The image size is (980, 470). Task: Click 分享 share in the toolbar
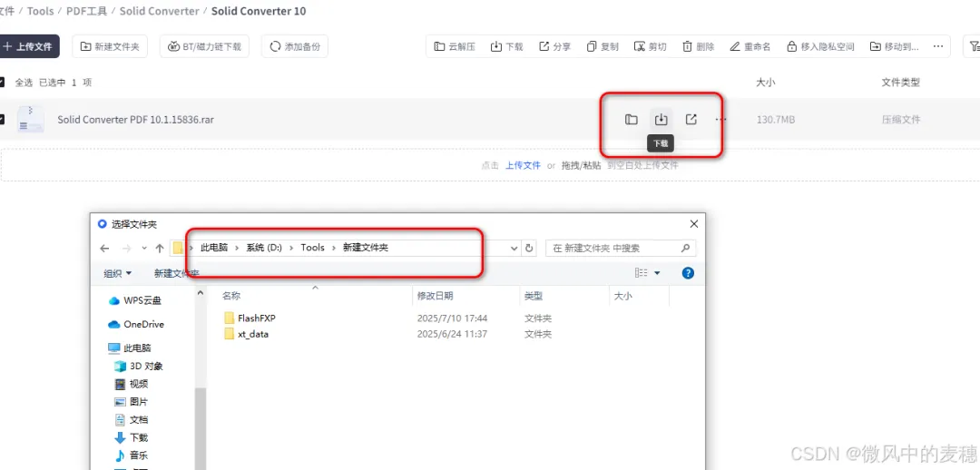pos(555,46)
